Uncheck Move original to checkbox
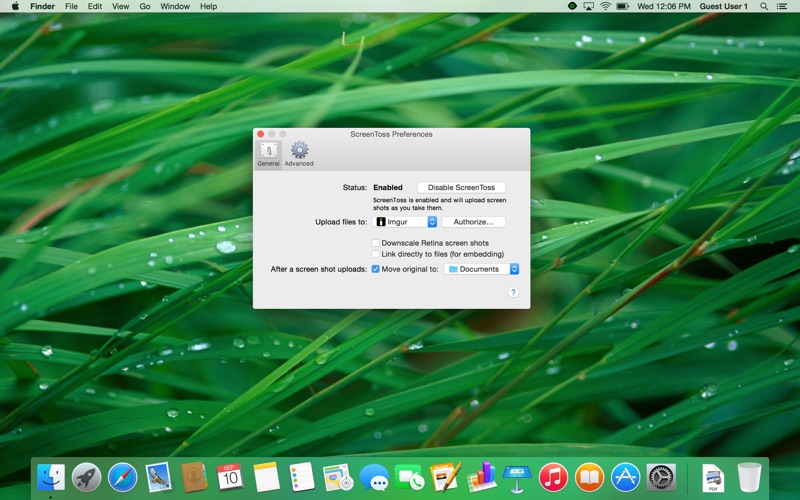The height and width of the screenshot is (500, 800). point(376,269)
